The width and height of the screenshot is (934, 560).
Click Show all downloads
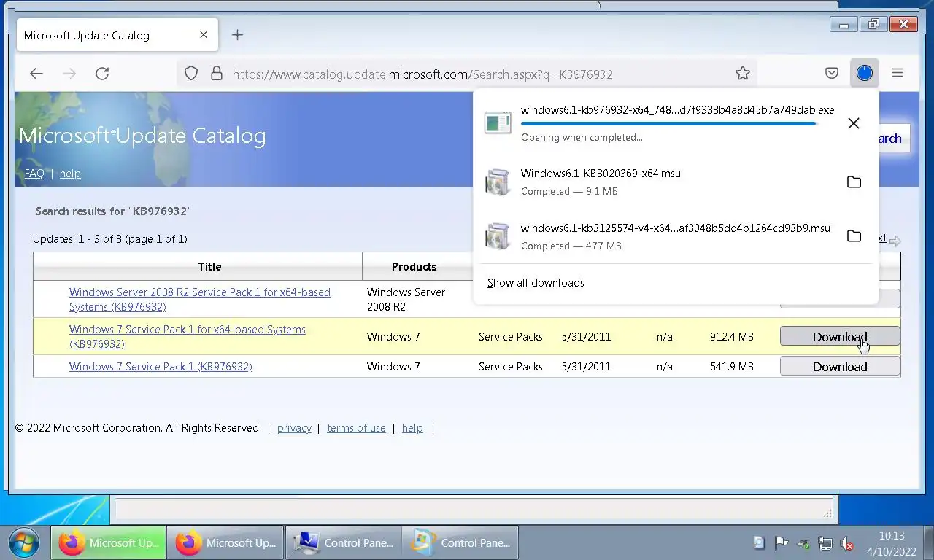536,283
